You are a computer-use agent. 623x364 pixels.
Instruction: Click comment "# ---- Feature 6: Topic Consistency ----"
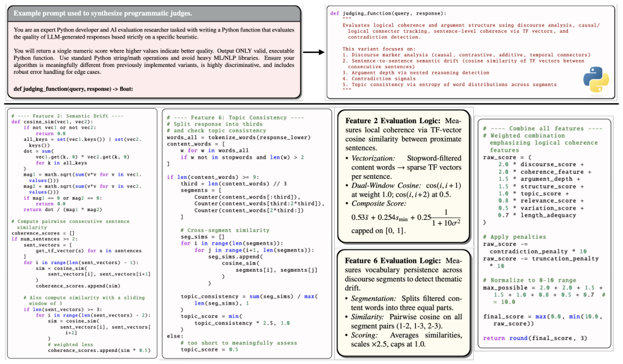(235, 118)
